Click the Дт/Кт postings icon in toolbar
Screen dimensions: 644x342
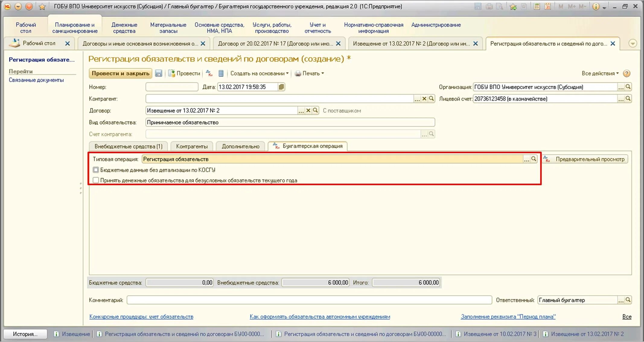point(209,73)
